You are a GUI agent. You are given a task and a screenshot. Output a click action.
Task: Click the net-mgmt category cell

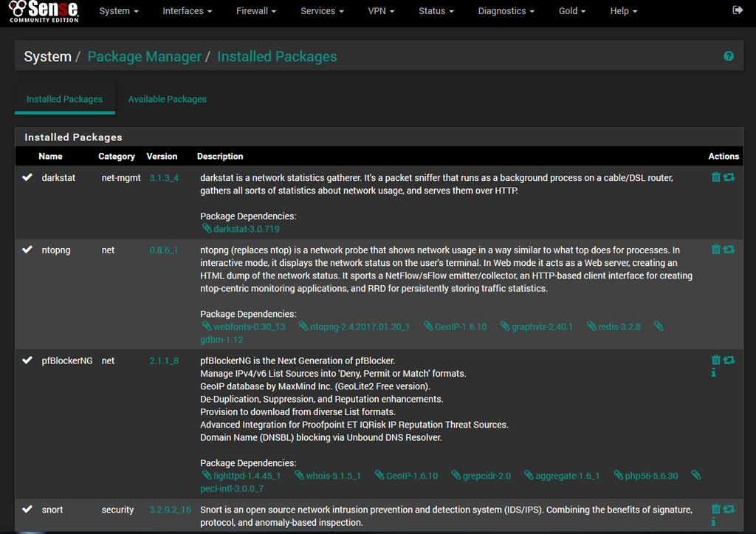coord(121,177)
